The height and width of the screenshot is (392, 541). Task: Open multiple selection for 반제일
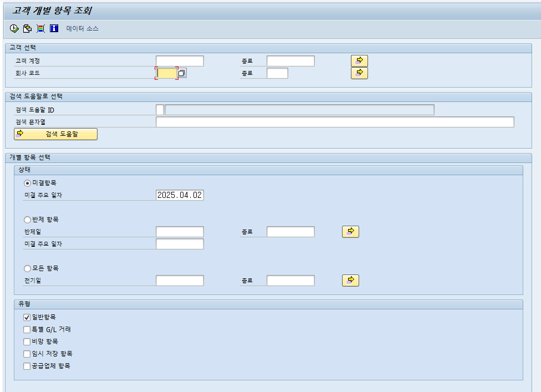[350, 232]
